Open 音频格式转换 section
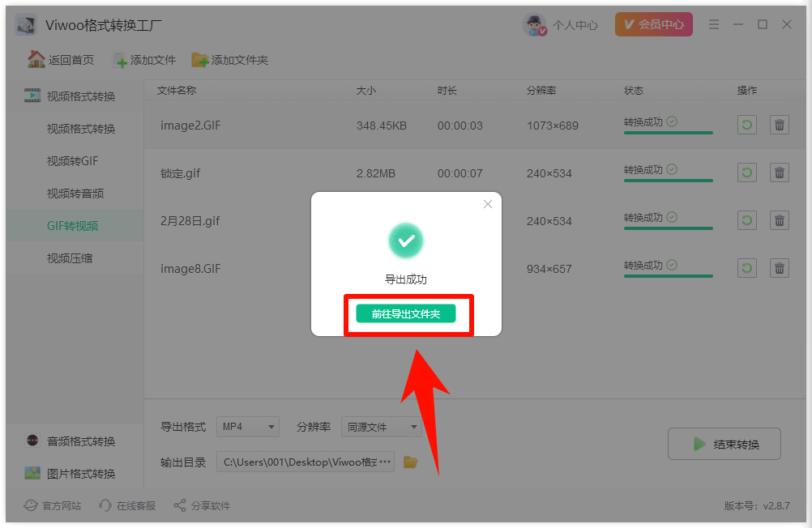812x528 pixels. pos(71,441)
